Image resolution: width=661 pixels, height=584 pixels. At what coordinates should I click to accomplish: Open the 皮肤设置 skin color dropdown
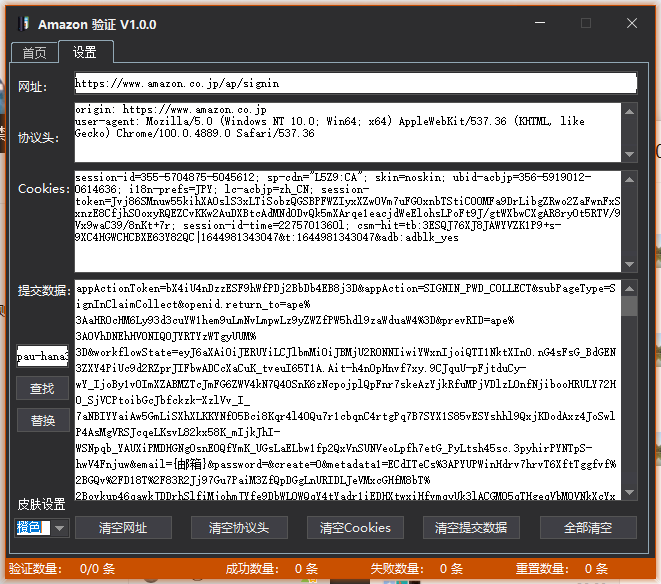59,528
